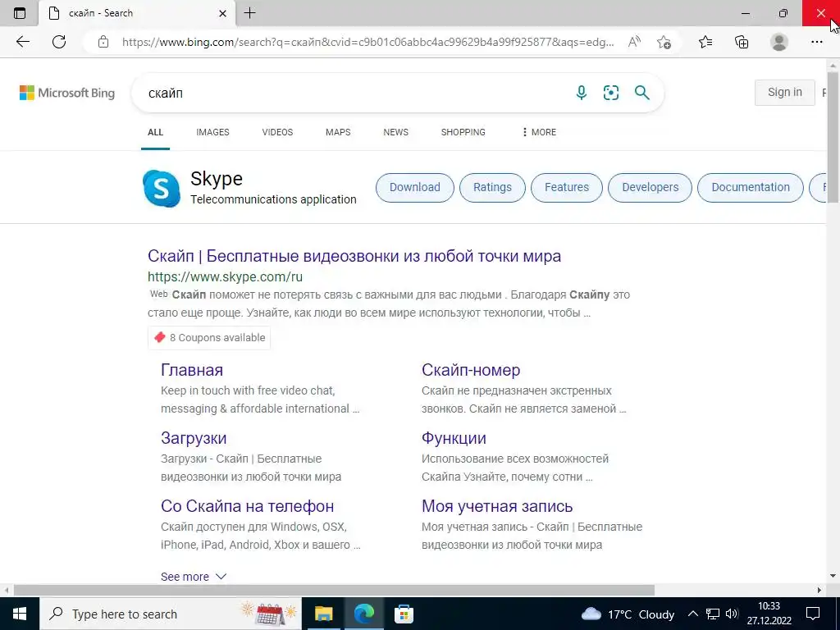840x630 pixels.
Task: Open https://www.skype.com/ru URL link
Action: coord(225,277)
